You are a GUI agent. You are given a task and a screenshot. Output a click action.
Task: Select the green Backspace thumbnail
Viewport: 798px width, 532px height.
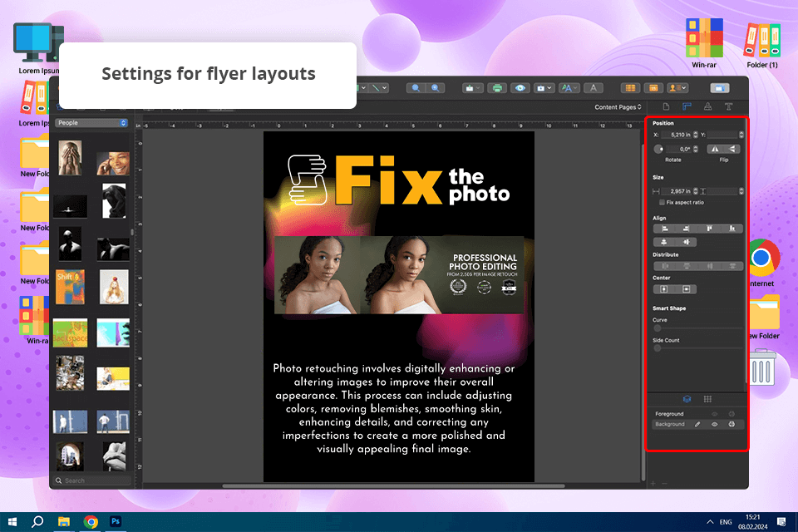(x=70, y=333)
